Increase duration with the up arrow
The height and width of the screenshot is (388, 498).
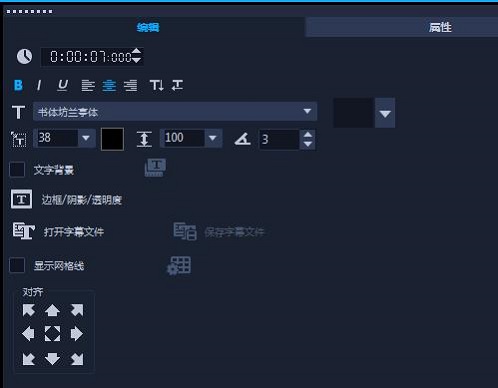tap(136, 52)
